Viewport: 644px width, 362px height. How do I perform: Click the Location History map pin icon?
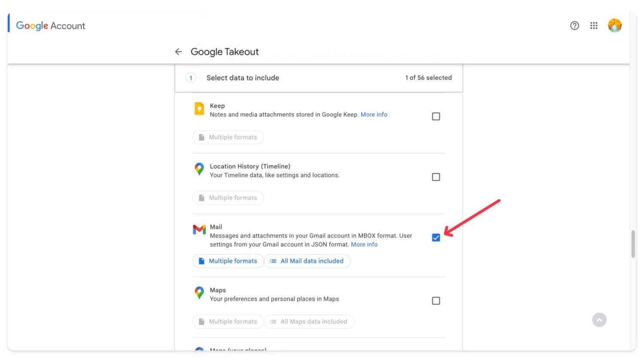pyautogui.click(x=199, y=169)
